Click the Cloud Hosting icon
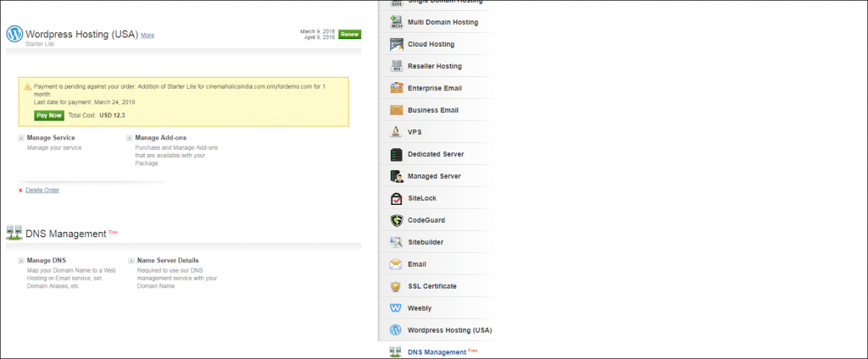868x359 pixels. [x=397, y=44]
